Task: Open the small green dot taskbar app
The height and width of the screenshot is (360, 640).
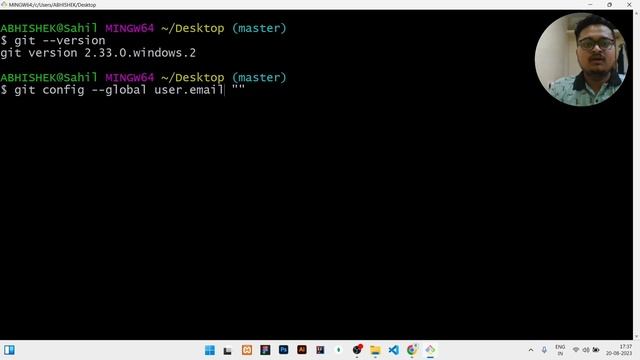Action: tap(338, 350)
